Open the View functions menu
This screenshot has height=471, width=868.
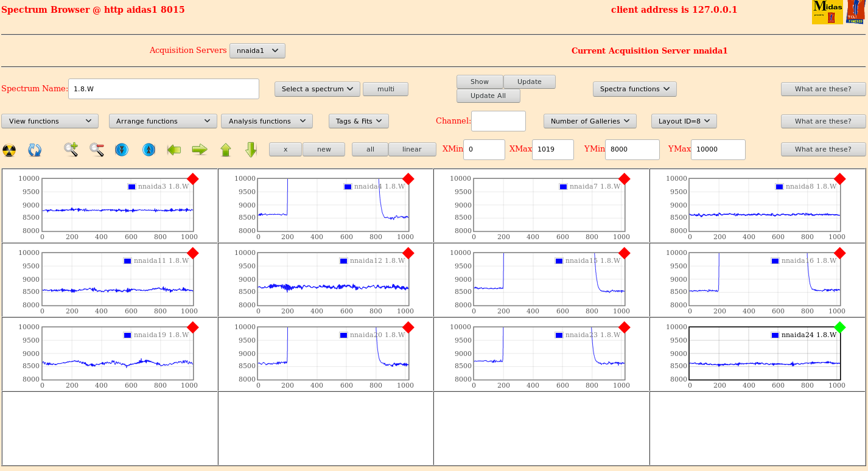click(50, 121)
